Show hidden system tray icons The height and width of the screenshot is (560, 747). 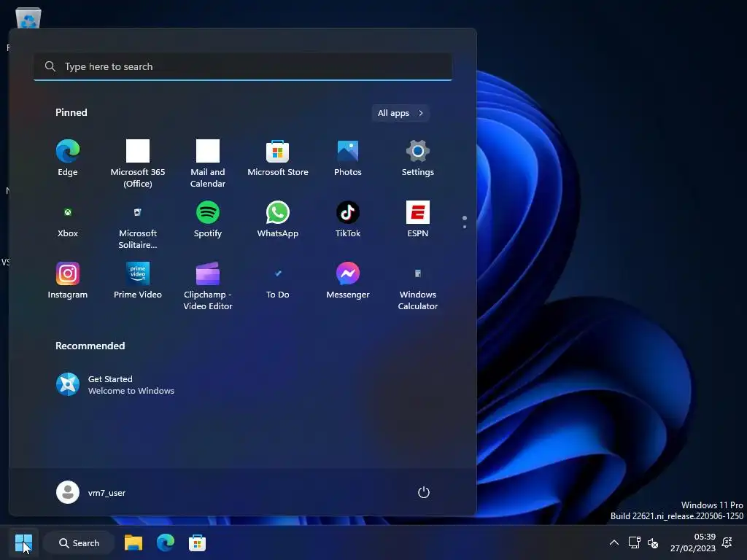pos(614,542)
